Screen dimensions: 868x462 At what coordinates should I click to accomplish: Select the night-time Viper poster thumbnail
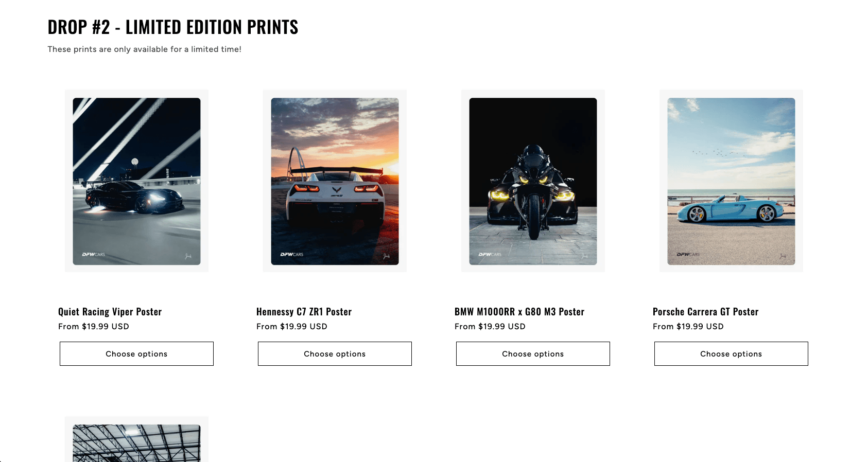pyautogui.click(x=136, y=181)
